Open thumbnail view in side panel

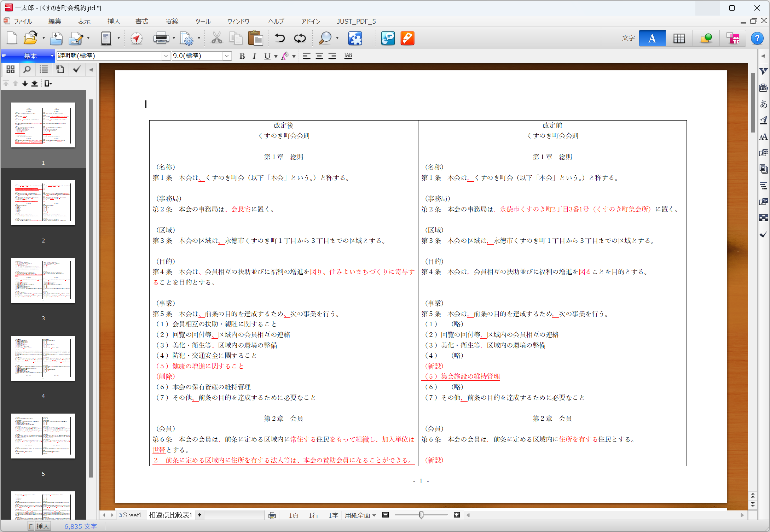[x=10, y=69]
